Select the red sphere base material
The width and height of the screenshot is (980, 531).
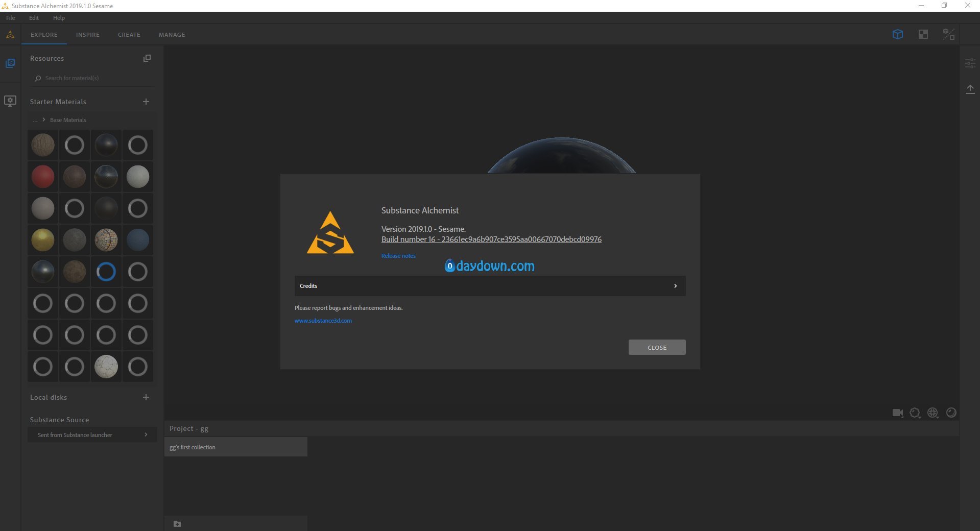pyautogui.click(x=43, y=177)
